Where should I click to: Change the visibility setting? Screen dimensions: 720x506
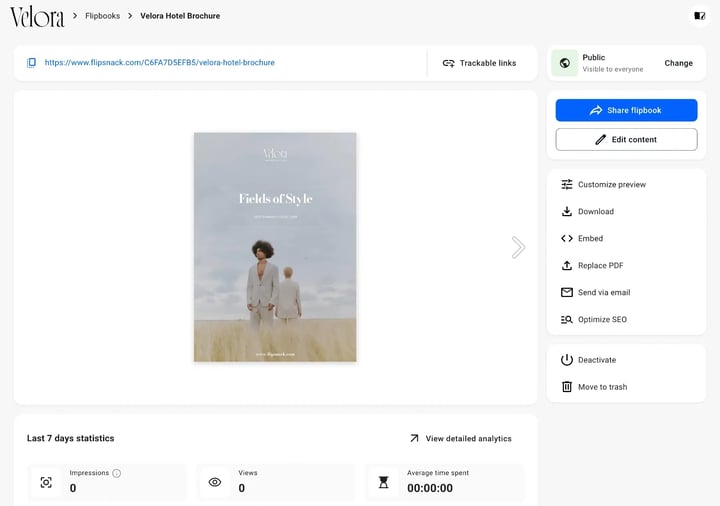(x=678, y=63)
